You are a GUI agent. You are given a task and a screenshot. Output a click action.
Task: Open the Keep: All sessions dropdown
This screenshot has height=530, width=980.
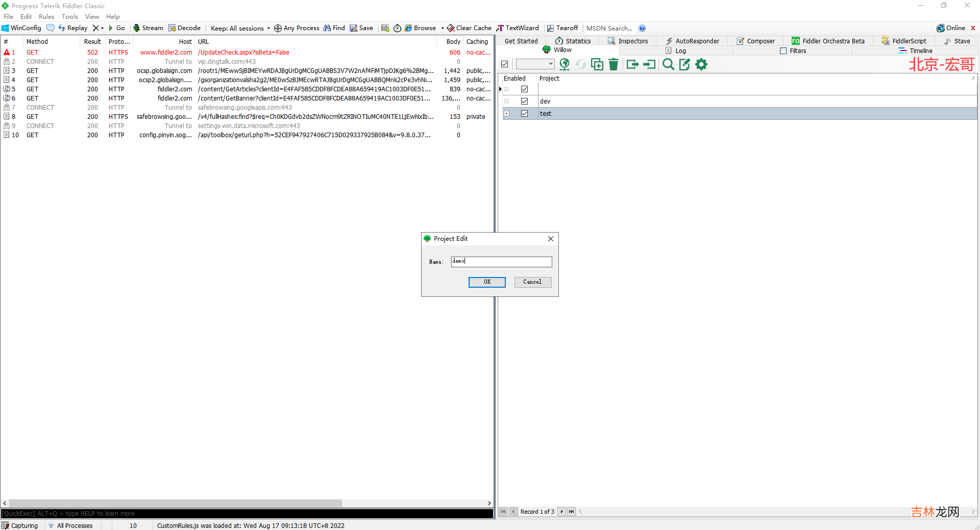coord(240,28)
